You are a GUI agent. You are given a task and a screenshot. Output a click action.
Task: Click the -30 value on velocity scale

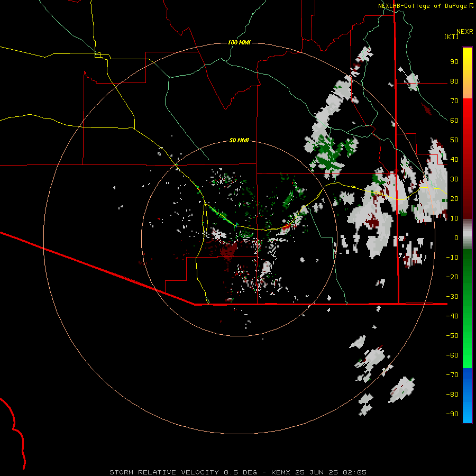[x=452, y=297]
